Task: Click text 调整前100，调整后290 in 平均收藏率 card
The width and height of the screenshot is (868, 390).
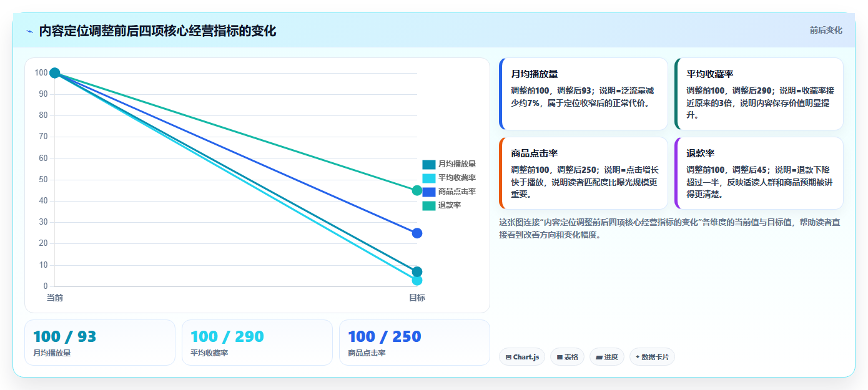Action: 729,91
